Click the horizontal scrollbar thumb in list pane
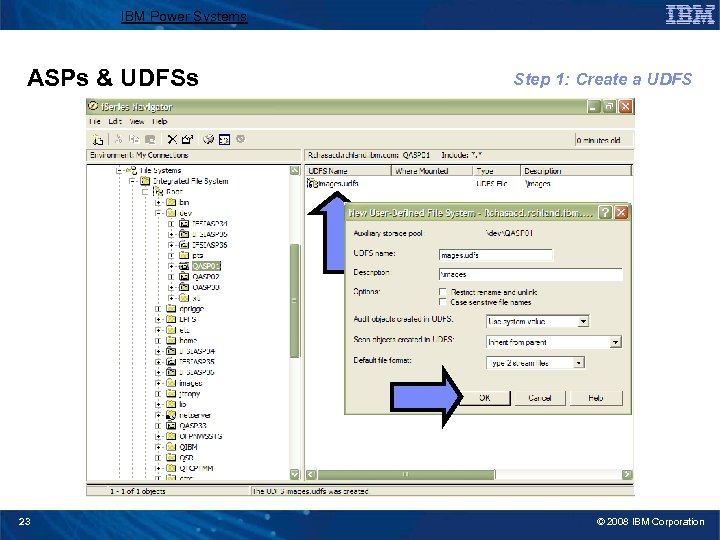Viewport: 720px width, 540px height. [405, 474]
